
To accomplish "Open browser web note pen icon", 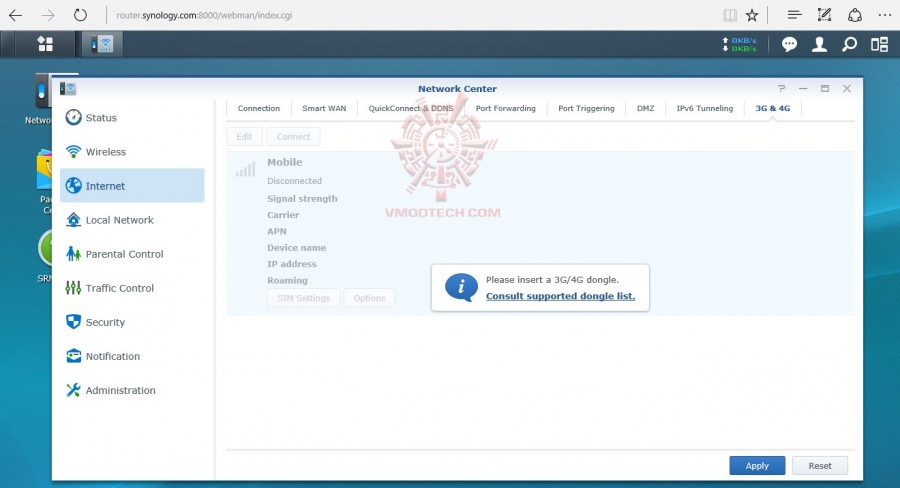I will 824,15.
